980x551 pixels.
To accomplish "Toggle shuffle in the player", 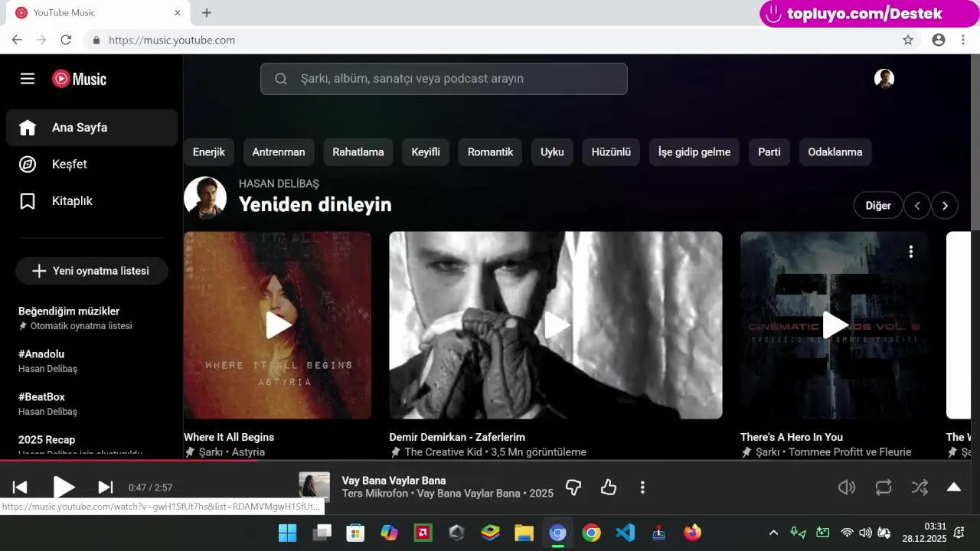I will (920, 487).
